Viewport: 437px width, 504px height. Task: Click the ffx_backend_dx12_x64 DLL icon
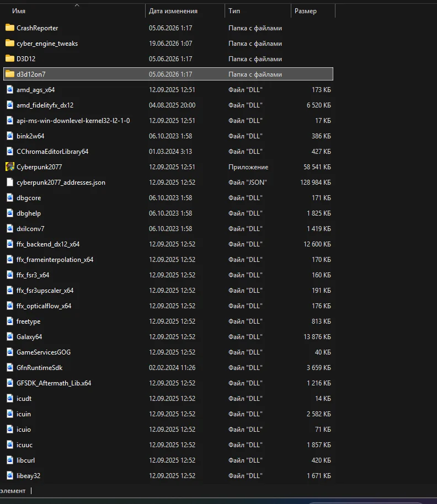pos(10,244)
